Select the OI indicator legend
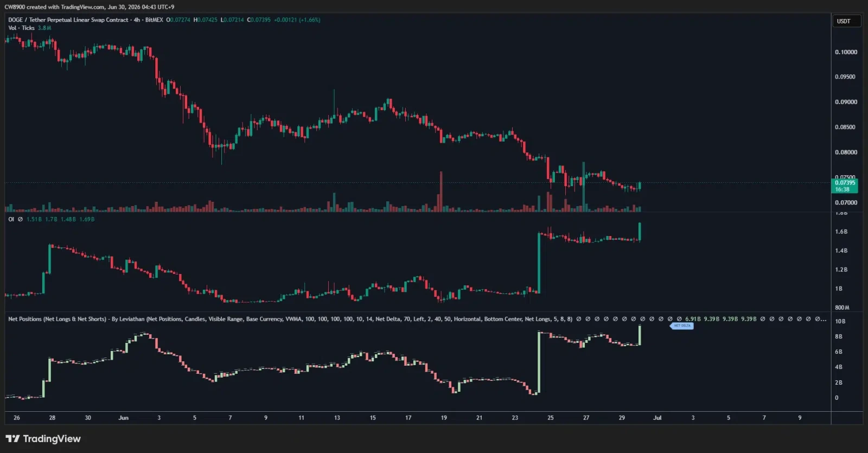The image size is (868, 453). pyautogui.click(x=11, y=219)
